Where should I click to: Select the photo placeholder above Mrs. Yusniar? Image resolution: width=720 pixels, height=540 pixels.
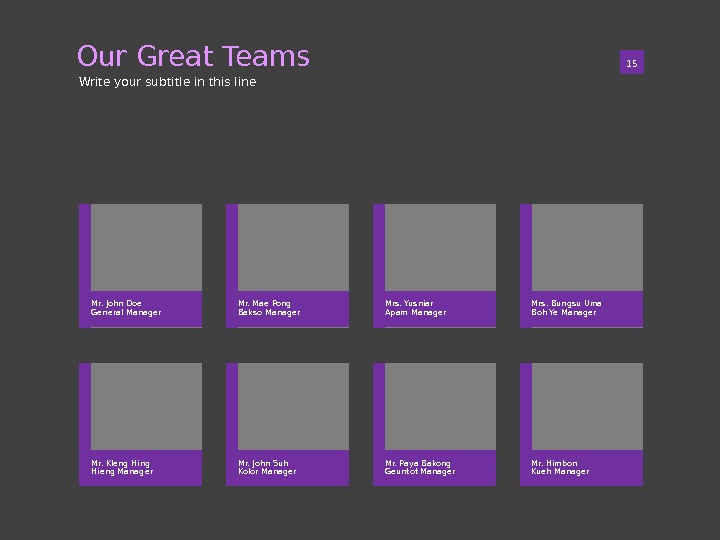(440, 247)
